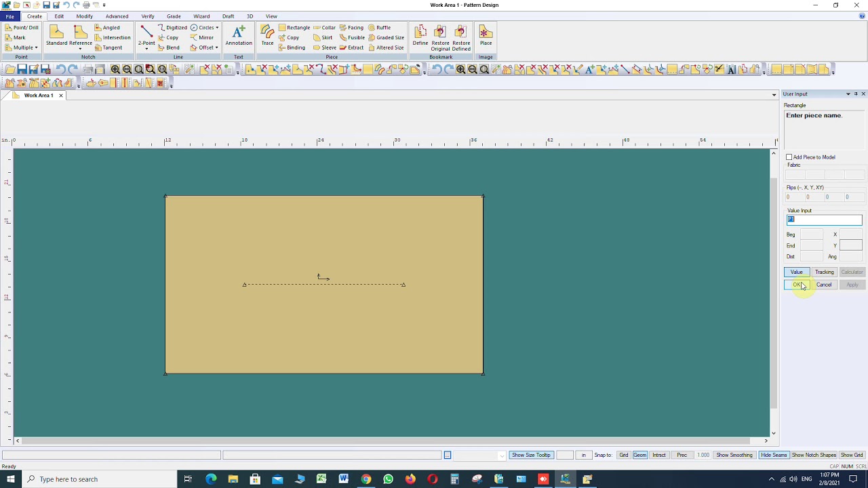The width and height of the screenshot is (868, 488).
Task: Select the Facing piece tool
Action: click(351, 28)
